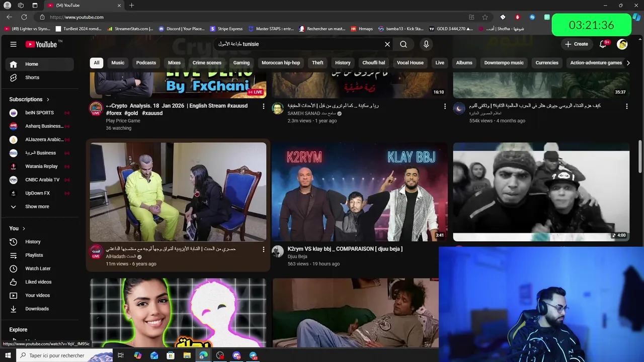Open K2rym VS klay bbj thumbnail
The height and width of the screenshot is (362, 644).
click(360, 192)
